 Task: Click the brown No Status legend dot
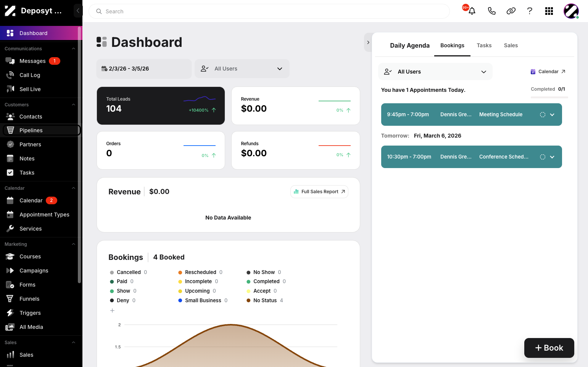click(x=248, y=301)
